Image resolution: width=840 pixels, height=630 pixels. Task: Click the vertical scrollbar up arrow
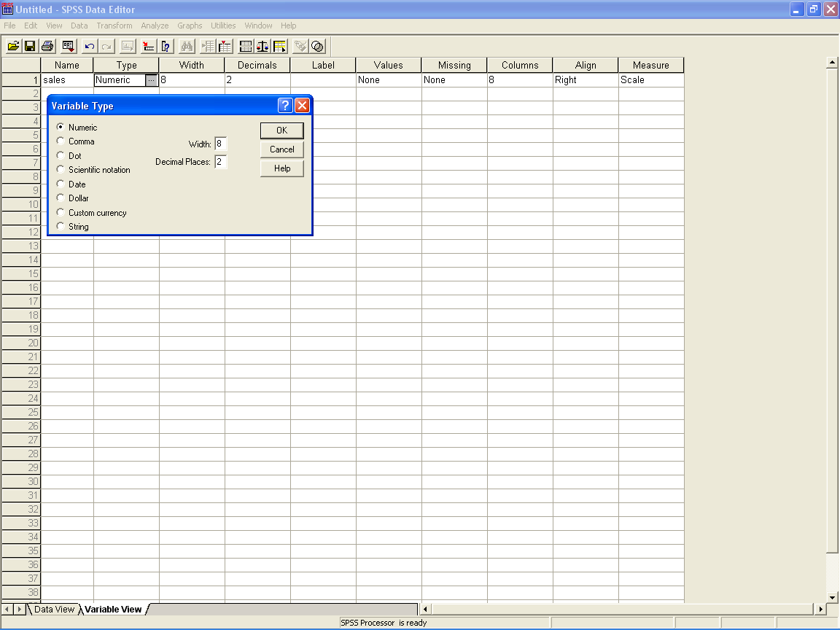(832, 63)
